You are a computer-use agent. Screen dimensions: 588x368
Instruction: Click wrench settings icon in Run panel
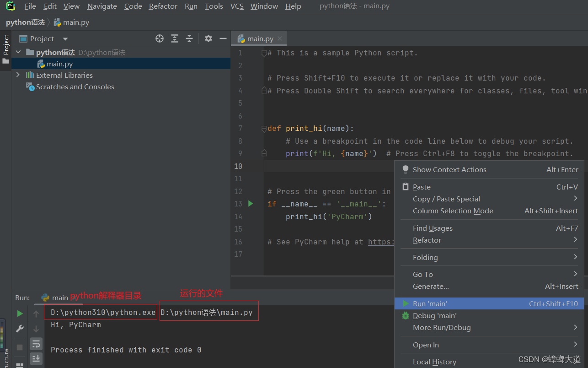click(x=20, y=329)
